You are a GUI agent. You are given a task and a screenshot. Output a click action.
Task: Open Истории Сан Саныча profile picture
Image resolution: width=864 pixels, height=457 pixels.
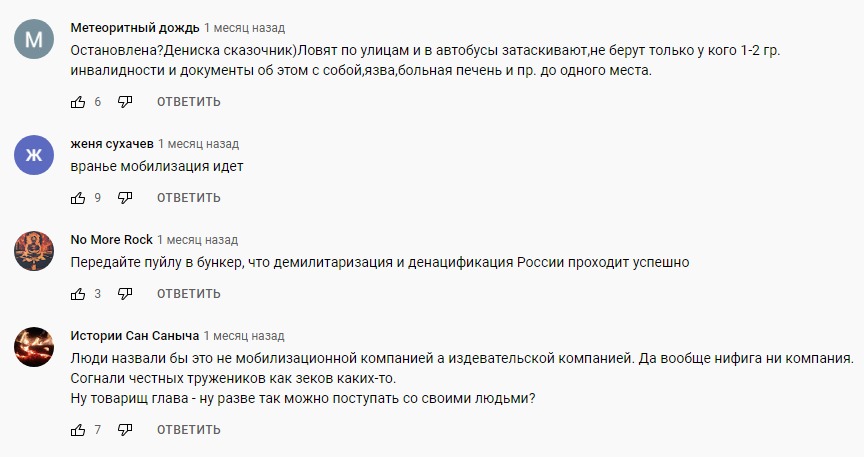click(x=34, y=347)
